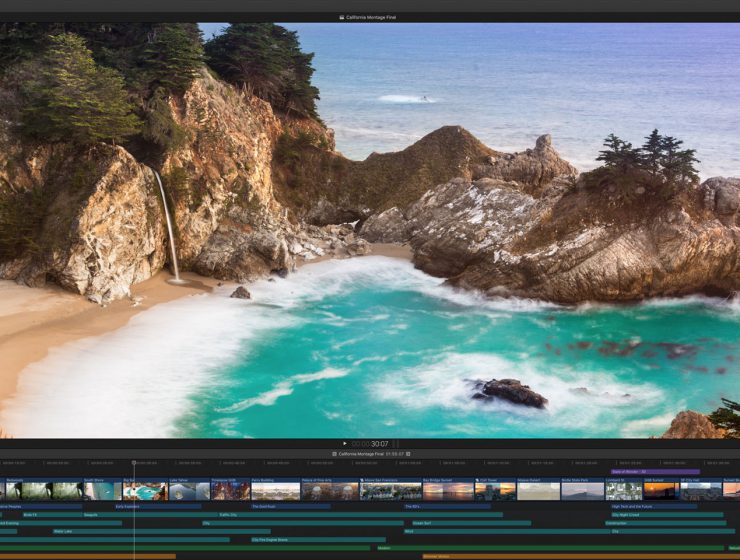Click the playhead on the timeline ruler
Viewport: 740px width, 560px height.
tap(134, 463)
